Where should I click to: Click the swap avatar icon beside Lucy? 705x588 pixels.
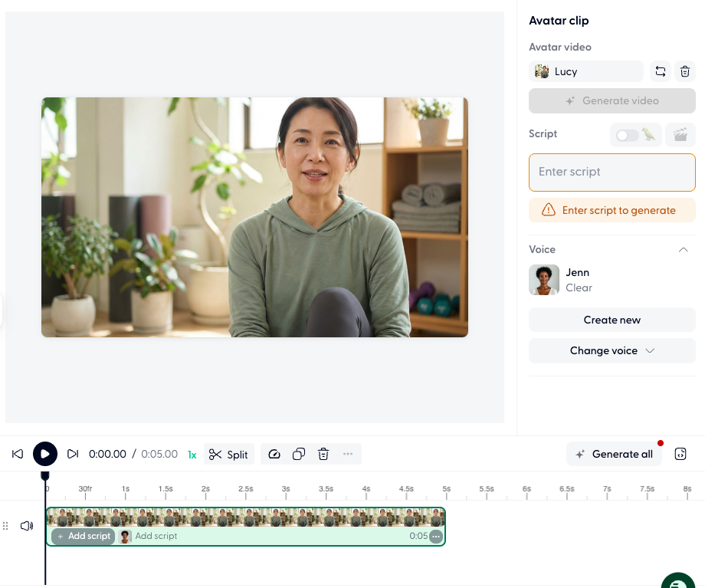coord(660,71)
